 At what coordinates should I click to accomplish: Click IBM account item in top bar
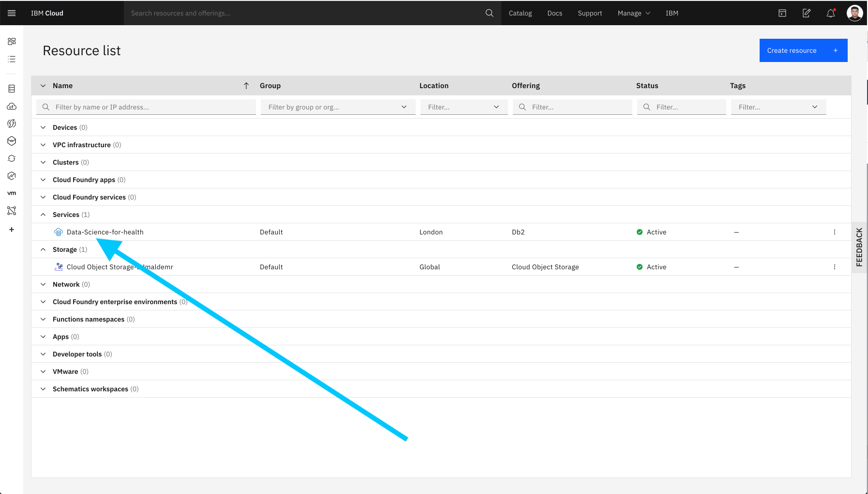coord(672,13)
